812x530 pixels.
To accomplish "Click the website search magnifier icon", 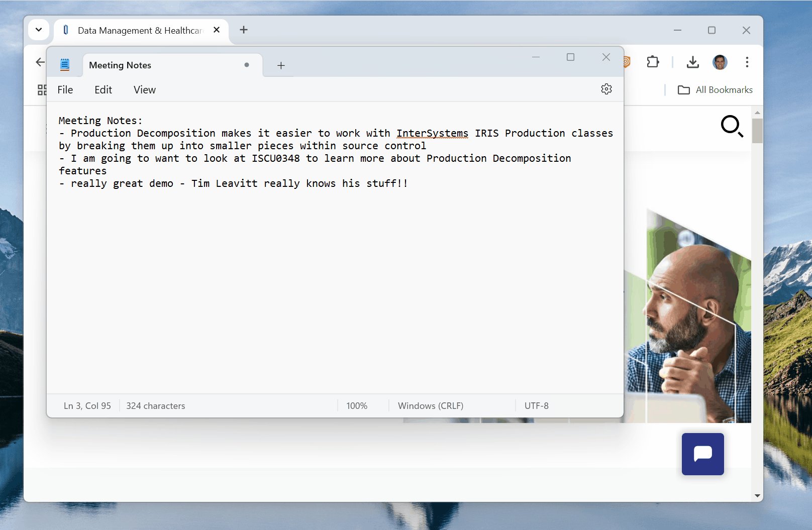I will [731, 126].
